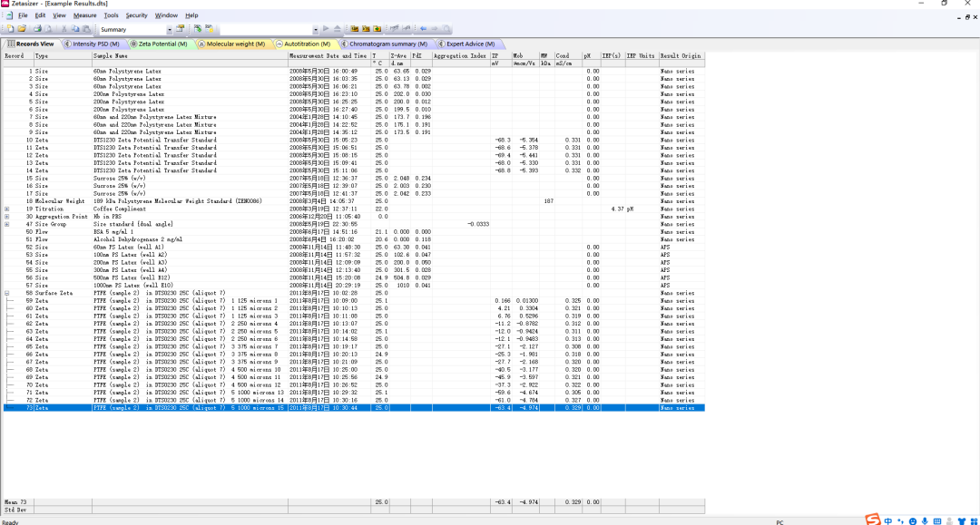
Task: Switch to the Expert Advice (M) tab
Action: click(x=467, y=44)
